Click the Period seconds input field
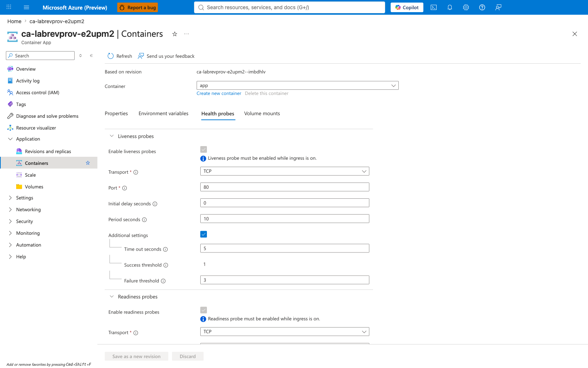This screenshot has height=368, width=588. coord(285,219)
